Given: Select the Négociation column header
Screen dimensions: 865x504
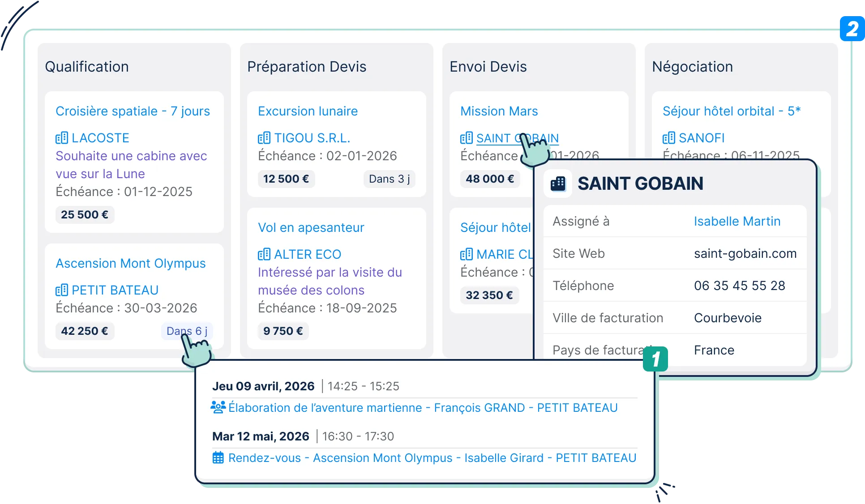Looking at the screenshot, I should [692, 67].
